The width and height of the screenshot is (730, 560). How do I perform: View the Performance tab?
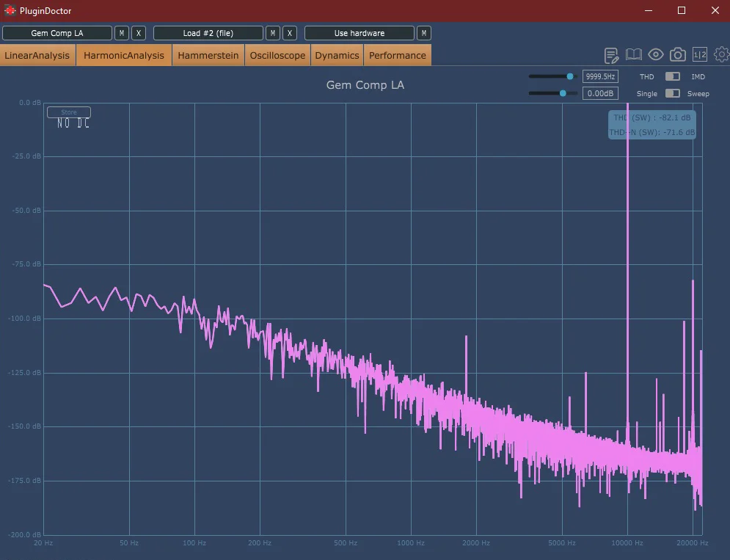coord(398,56)
